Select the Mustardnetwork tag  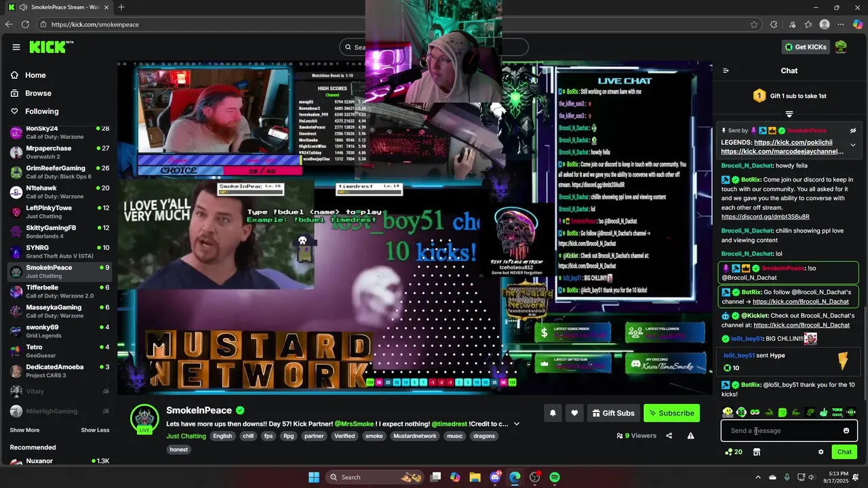pyautogui.click(x=415, y=436)
